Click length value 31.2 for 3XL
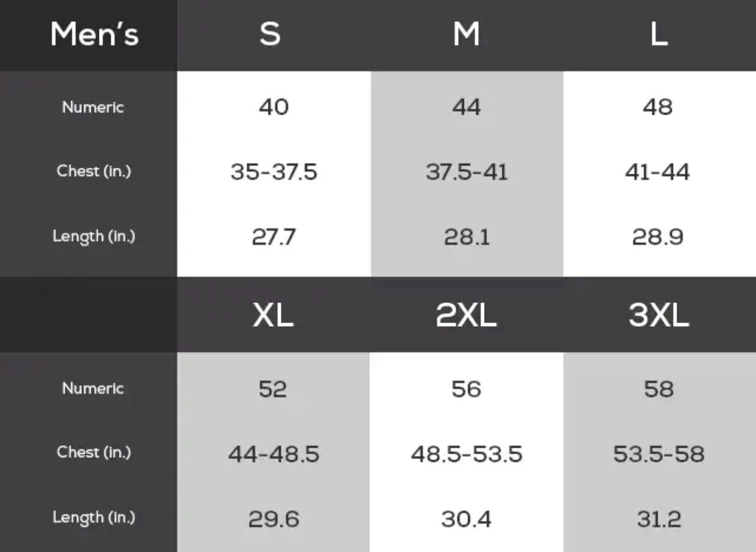This screenshot has width=756, height=552. pyautogui.click(x=659, y=519)
